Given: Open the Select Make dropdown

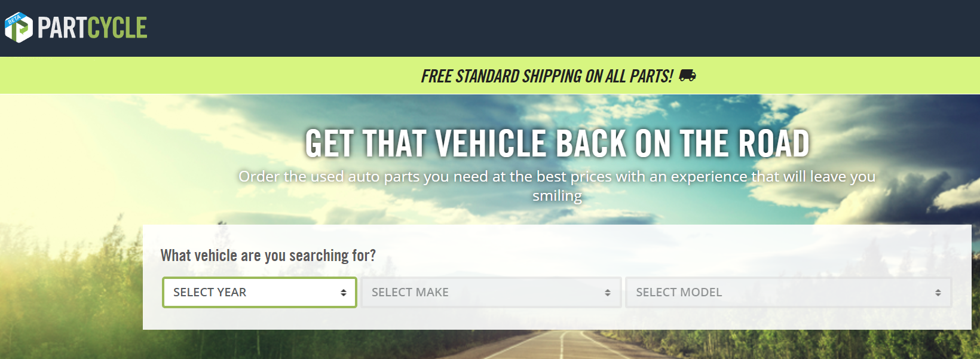Looking at the screenshot, I should click(491, 292).
